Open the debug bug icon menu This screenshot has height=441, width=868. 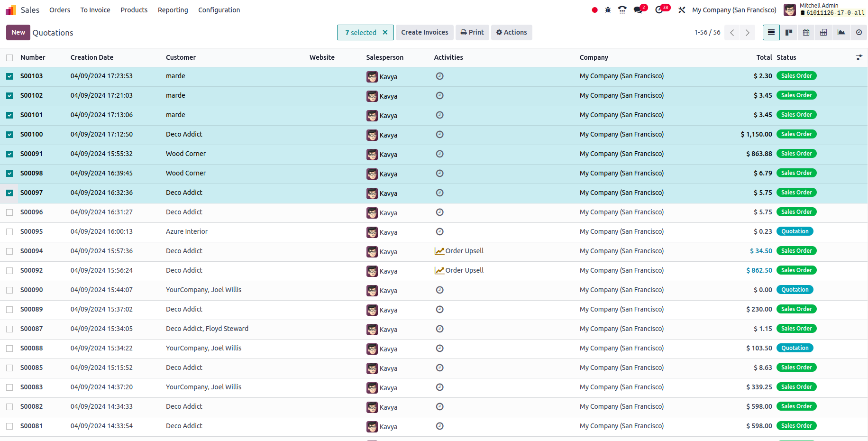click(x=608, y=10)
